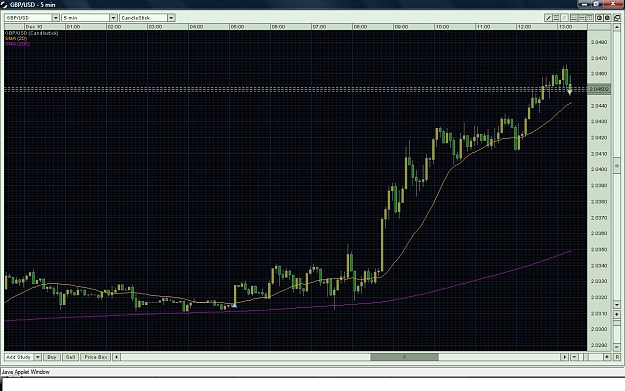Click the SMA (200) legend label

tap(18, 44)
